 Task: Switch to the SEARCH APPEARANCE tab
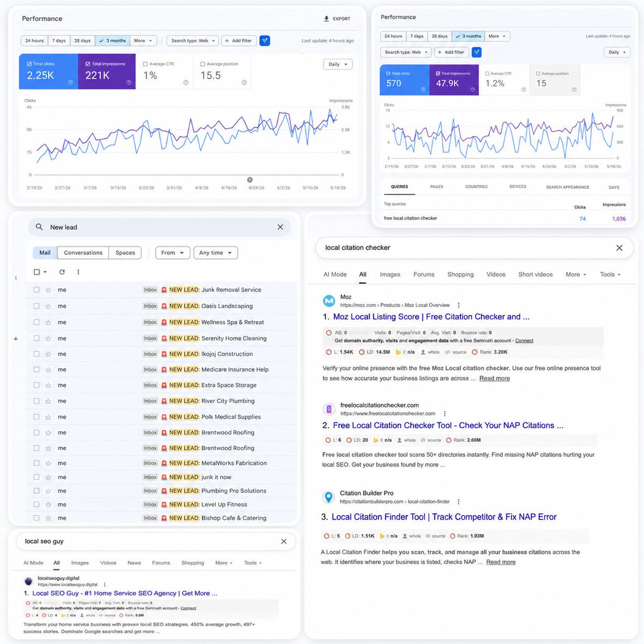567,187
